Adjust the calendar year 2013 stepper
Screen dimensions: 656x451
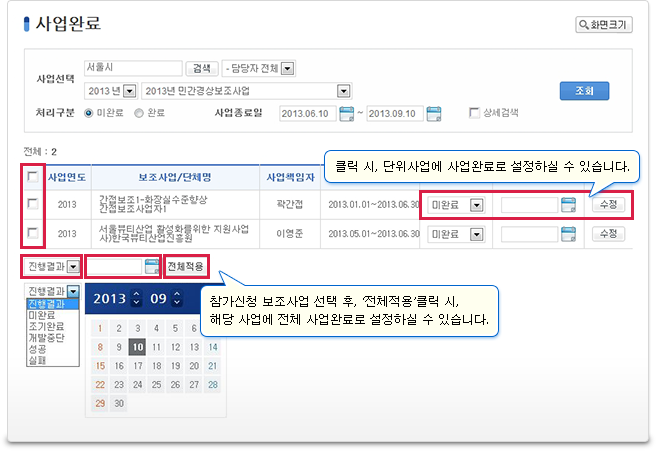tap(136, 298)
